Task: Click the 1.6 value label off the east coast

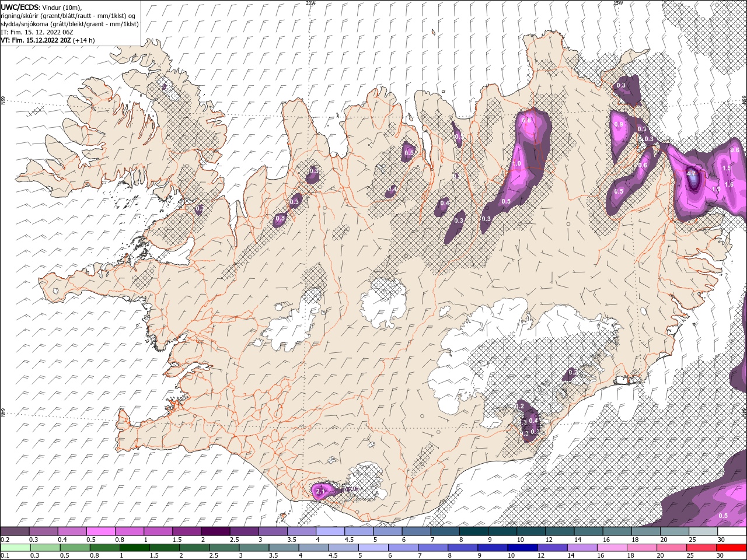Action: (729, 184)
